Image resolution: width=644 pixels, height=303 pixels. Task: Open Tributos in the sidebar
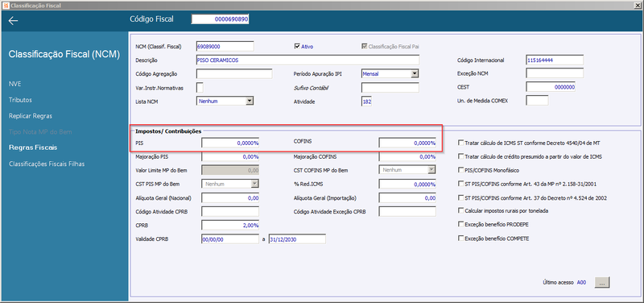[20, 100]
